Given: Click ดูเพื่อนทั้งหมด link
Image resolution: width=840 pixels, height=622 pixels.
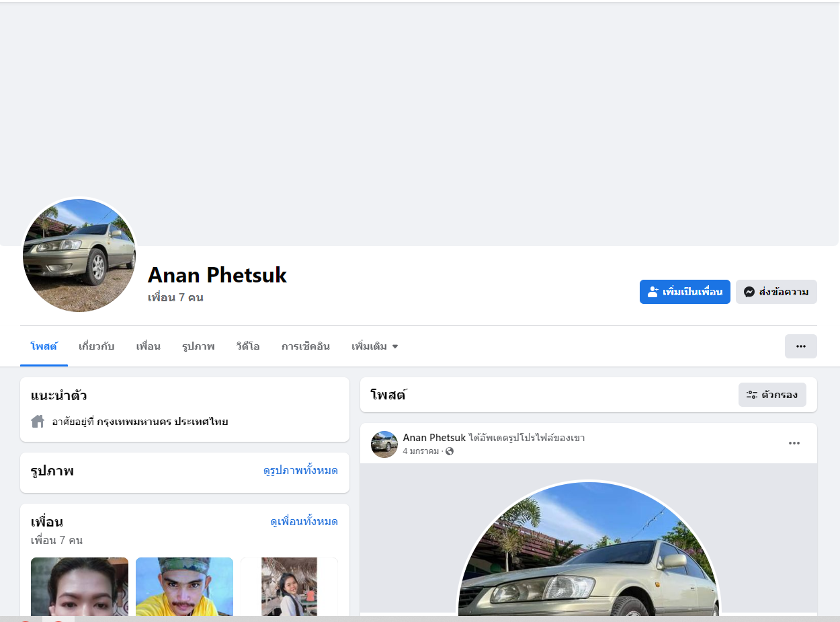Looking at the screenshot, I should tap(304, 522).
